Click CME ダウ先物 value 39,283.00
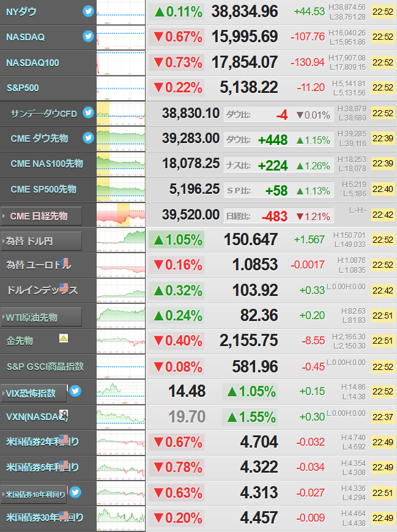The width and height of the screenshot is (397, 532). [191, 138]
